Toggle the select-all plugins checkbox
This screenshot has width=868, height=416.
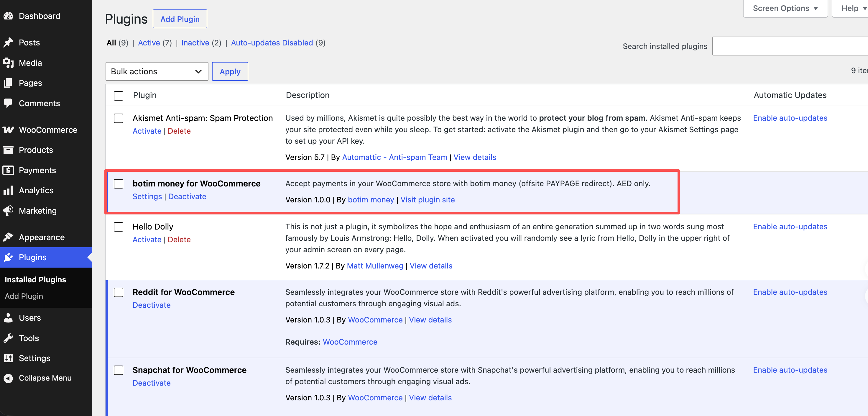click(119, 96)
